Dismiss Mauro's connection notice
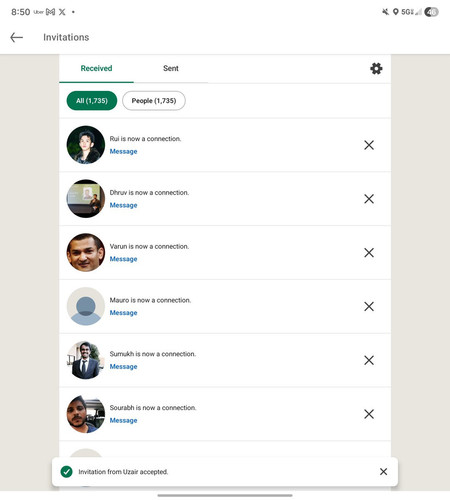Screen dimensions: 450x500 [x=369, y=306]
